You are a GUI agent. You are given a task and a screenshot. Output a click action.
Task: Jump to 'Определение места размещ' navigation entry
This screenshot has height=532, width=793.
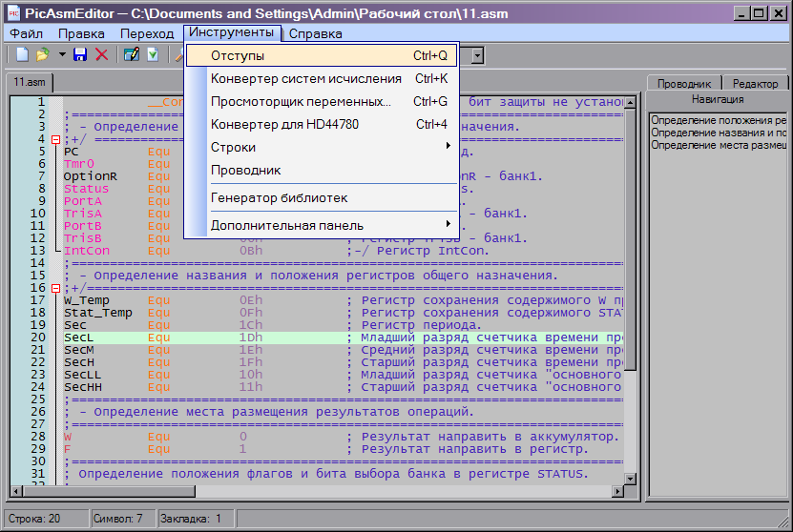(719, 145)
